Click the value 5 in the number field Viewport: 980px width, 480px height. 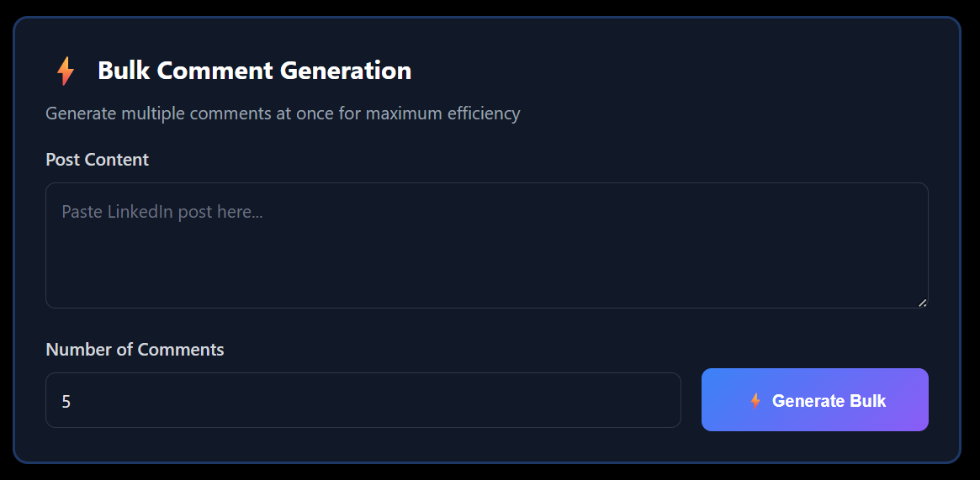point(66,402)
